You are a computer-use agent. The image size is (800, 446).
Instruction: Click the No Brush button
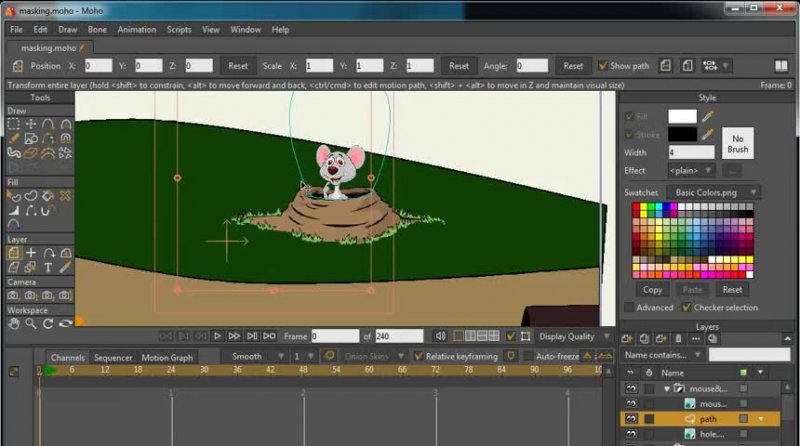coord(738,143)
